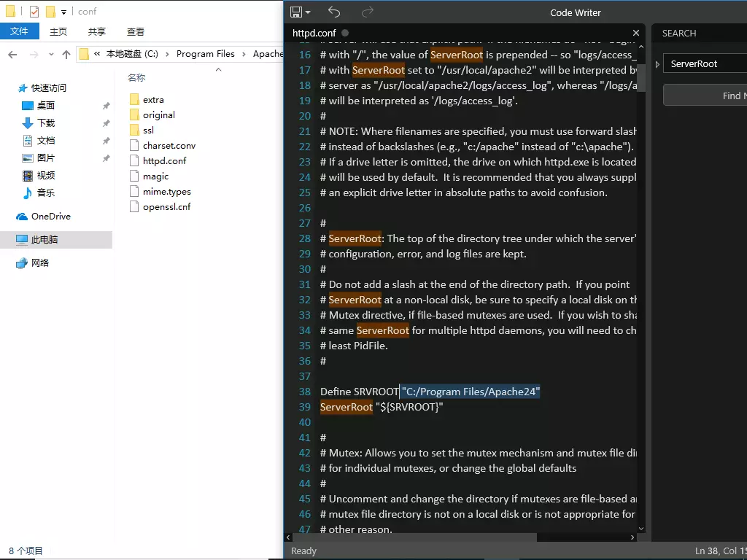Select the ssl folder

[x=148, y=130]
